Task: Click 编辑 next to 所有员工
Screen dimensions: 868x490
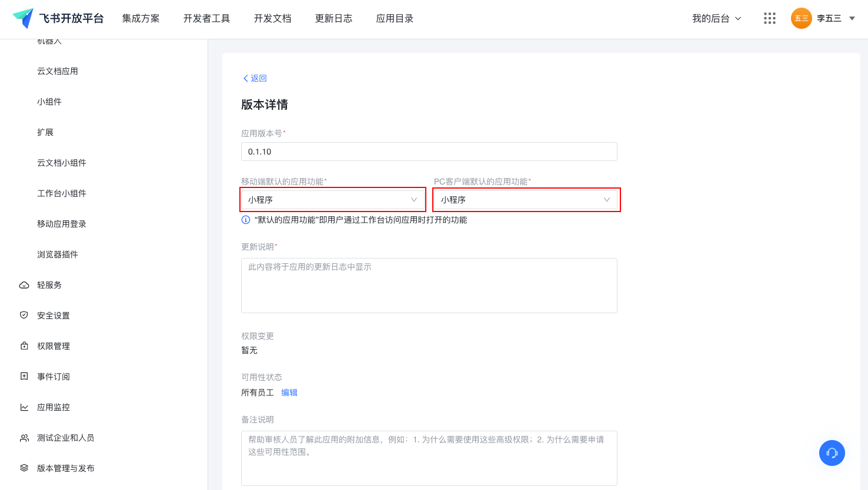Action: click(x=289, y=392)
